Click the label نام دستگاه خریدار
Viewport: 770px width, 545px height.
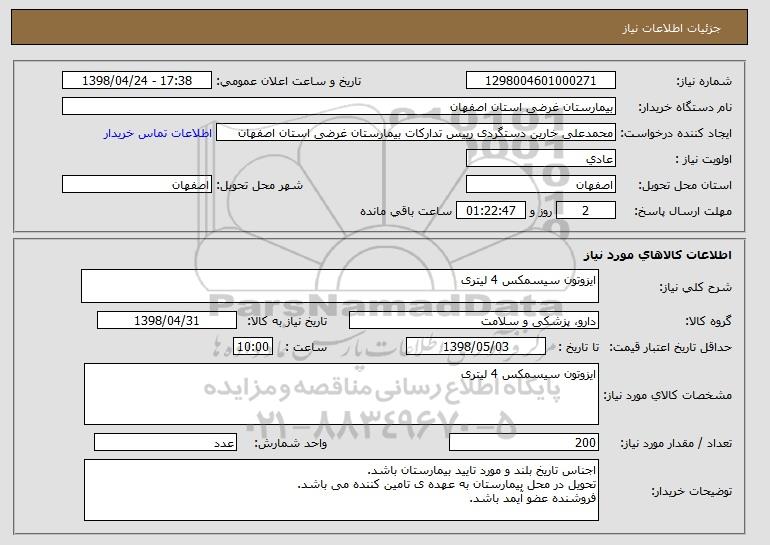[x=685, y=107]
